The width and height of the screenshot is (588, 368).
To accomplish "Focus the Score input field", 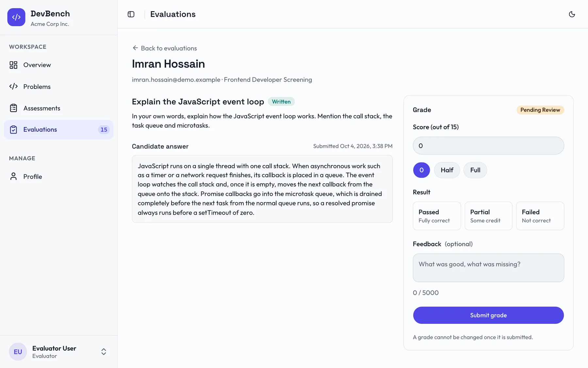I will tap(488, 146).
